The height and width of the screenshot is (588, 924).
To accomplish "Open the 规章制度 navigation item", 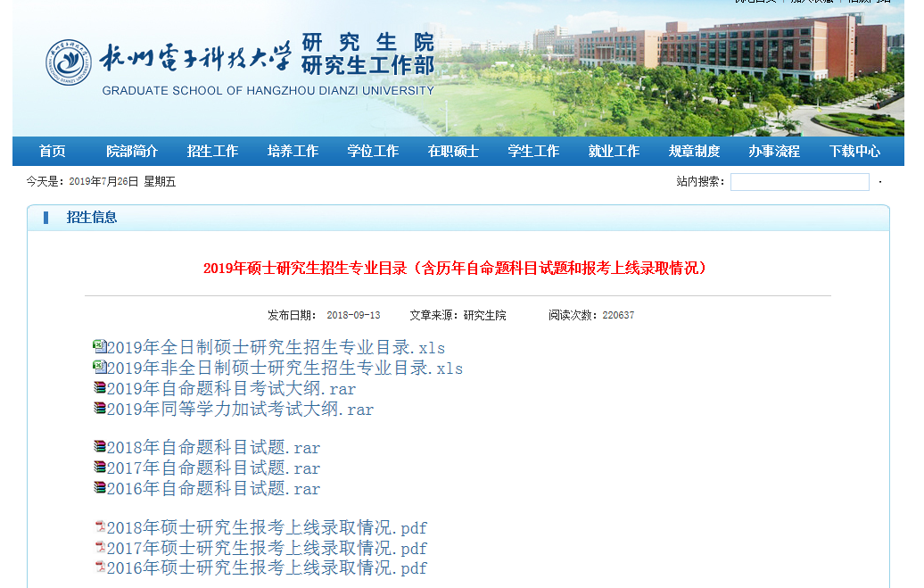I will [x=694, y=151].
